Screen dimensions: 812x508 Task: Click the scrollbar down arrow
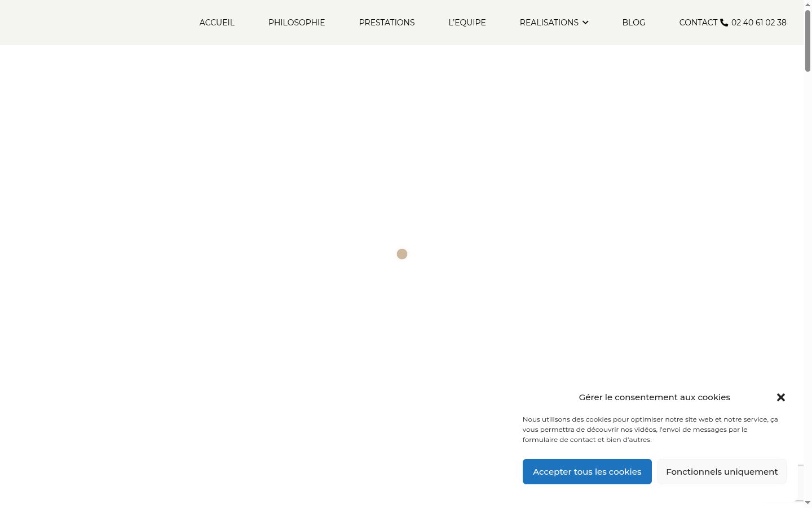pos(807,503)
